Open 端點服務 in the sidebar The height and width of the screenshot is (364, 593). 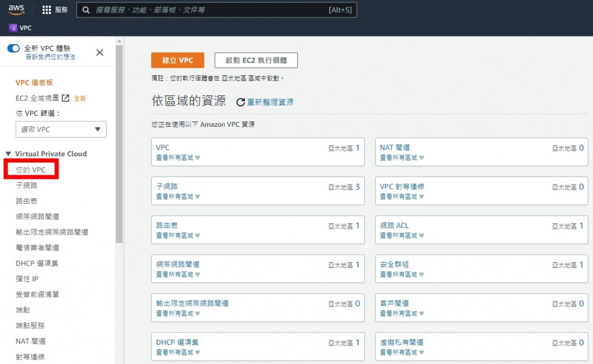click(30, 325)
